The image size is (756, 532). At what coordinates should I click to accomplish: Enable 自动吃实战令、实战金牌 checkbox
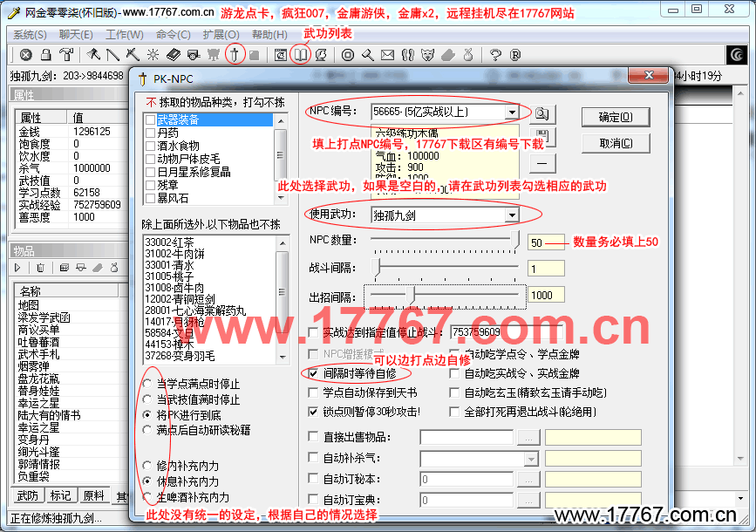point(454,373)
